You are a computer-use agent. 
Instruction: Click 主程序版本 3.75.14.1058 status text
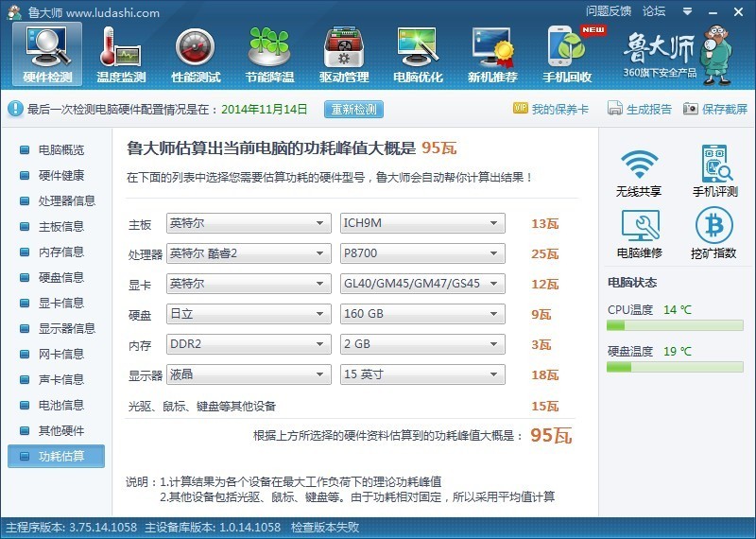[72, 527]
